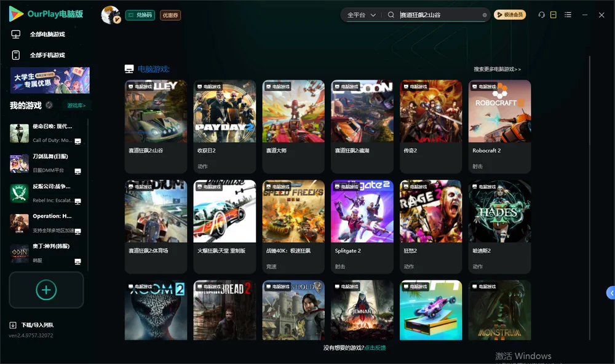Open the hamburger list menu icon
The width and height of the screenshot is (615, 364).
tap(568, 15)
